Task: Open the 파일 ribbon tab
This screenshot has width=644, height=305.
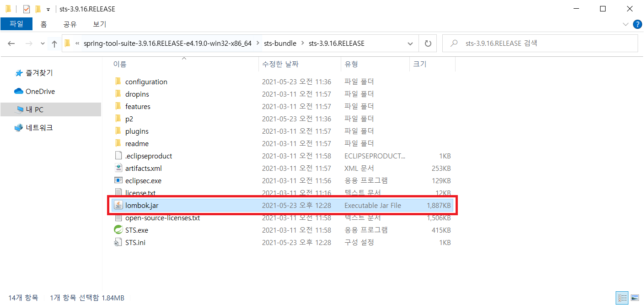Action: coord(16,24)
